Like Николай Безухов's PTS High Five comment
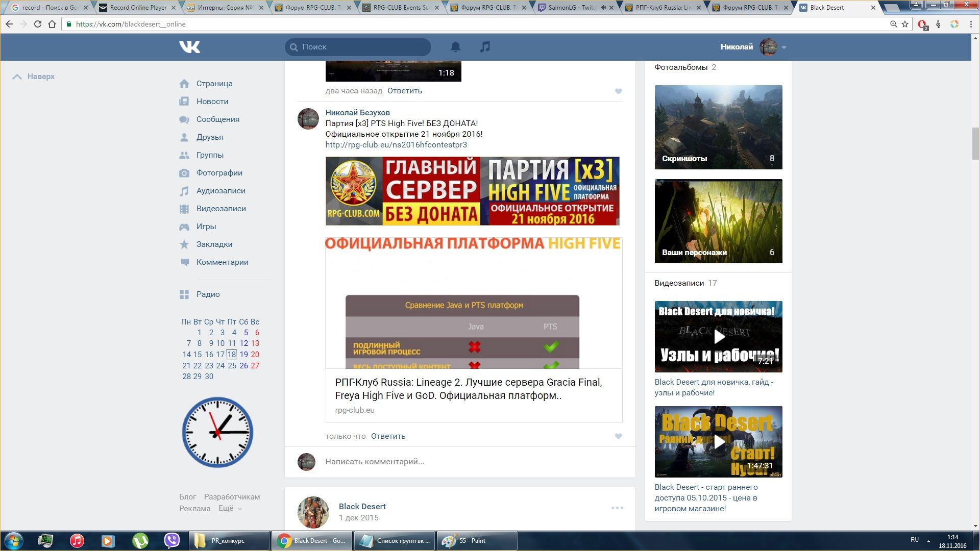The width and height of the screenshot is (980, 551). coord(618,436)
